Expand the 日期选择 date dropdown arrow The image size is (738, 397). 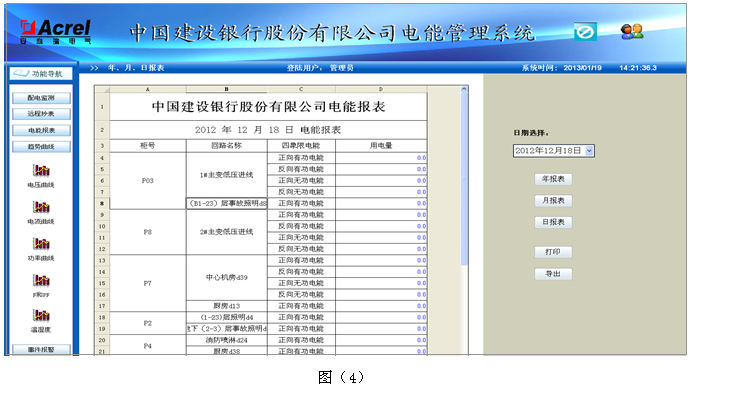pos(589,151)
